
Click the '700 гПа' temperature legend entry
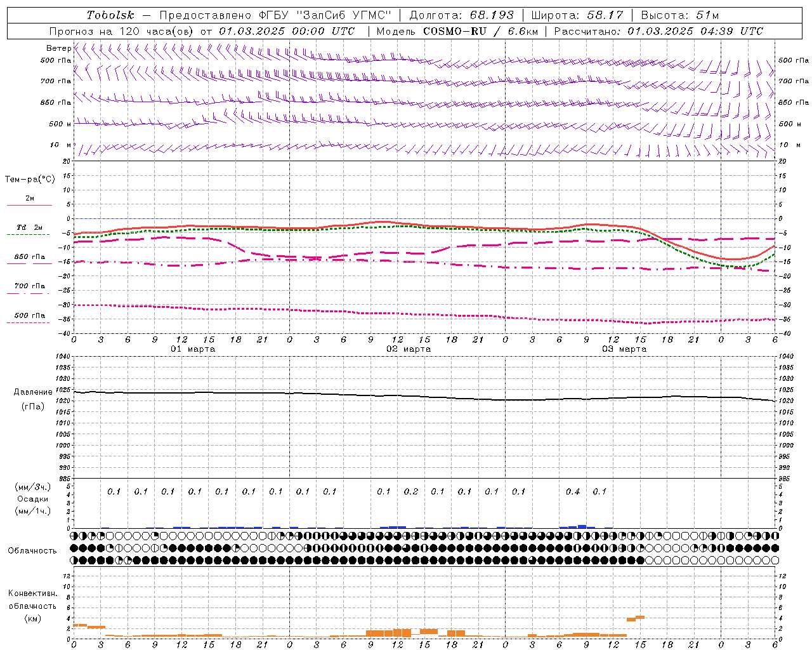(x=30, y=286)
